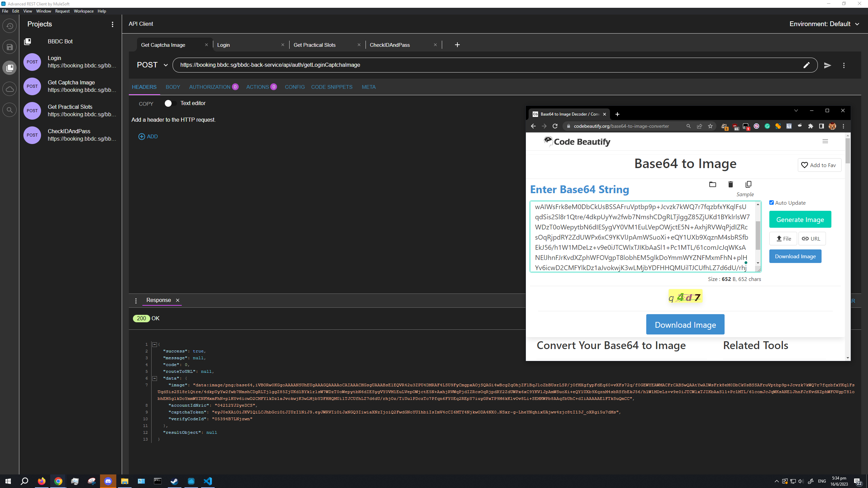Image resolution: width=868 pixels, height=488 pixels.
Task: Collapse the data object in the response
Action: coord(155,378)
